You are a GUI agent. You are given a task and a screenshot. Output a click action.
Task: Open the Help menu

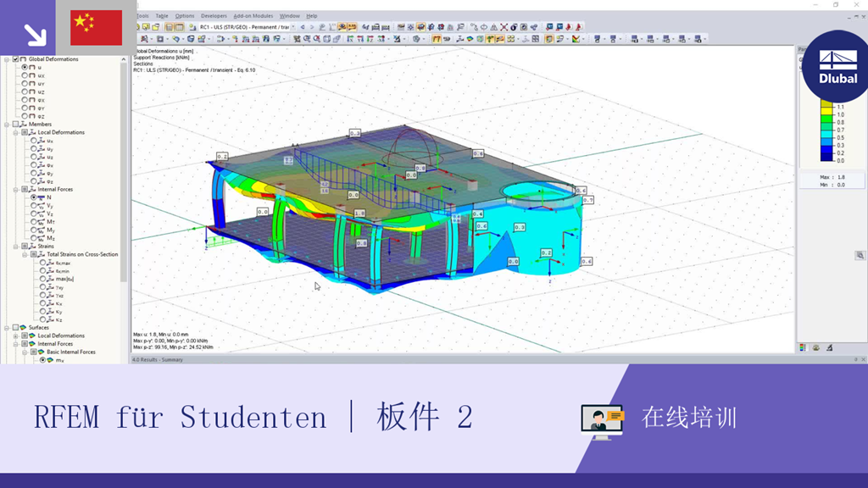click(x=312, y=16)
